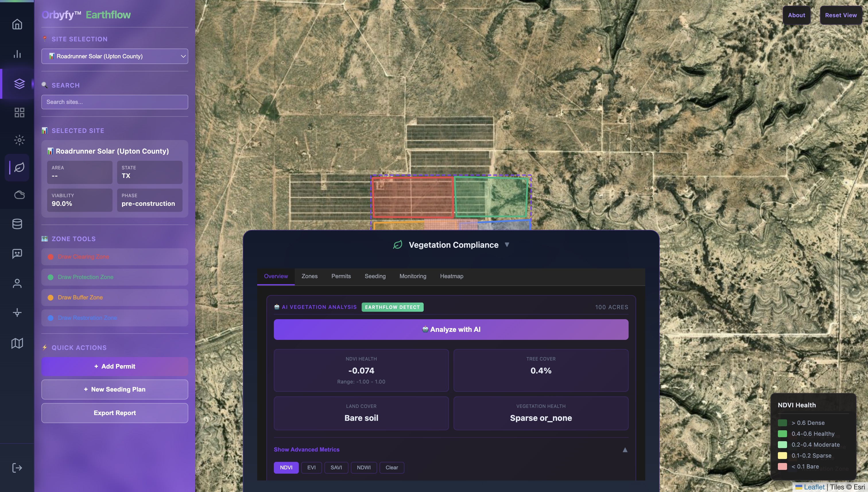
Task: Open the home icon in sidebar
Action: (x=17, y=24)
